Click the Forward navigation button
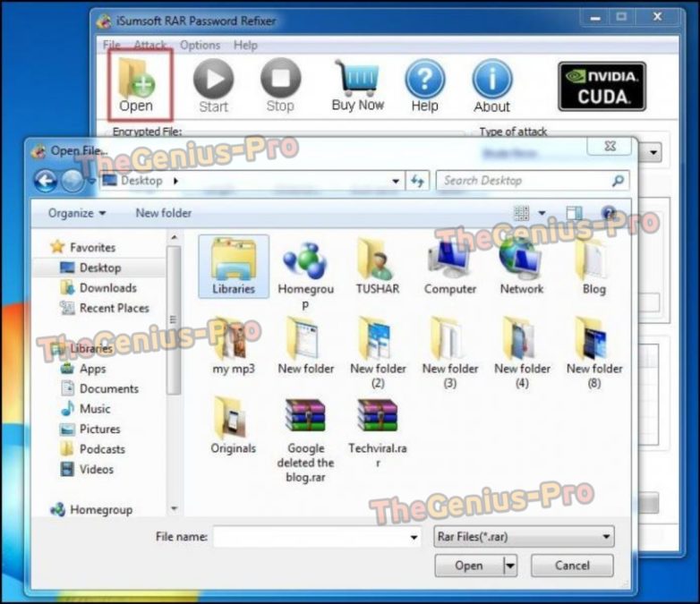The height and width of the screenshot is (604, 700). pyautogui.click(x=72, y=181)
